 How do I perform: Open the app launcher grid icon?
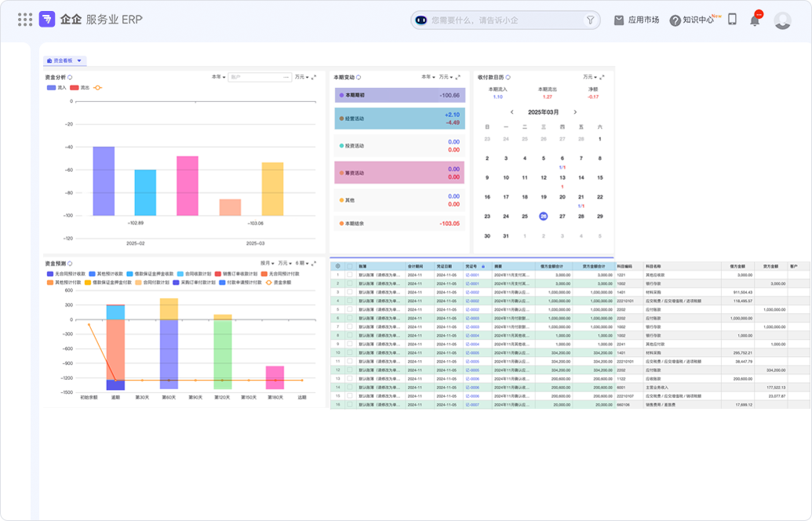[x=25, y=20]
